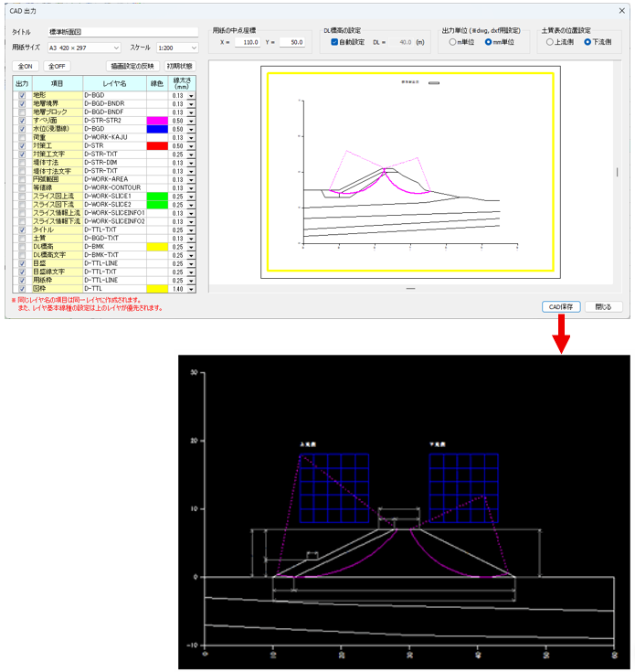Click the 円弧範囲 item cell
The height and width of the screenshot is (672, 635).
click(x=58, y=179)
